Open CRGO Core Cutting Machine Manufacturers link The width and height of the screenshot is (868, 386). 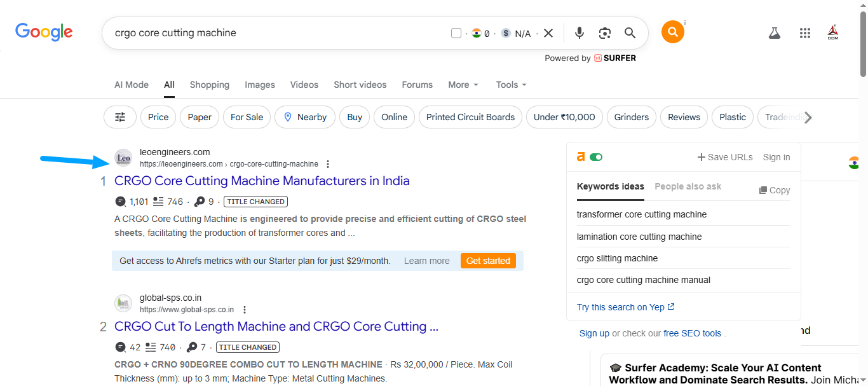tap(262, 181)
